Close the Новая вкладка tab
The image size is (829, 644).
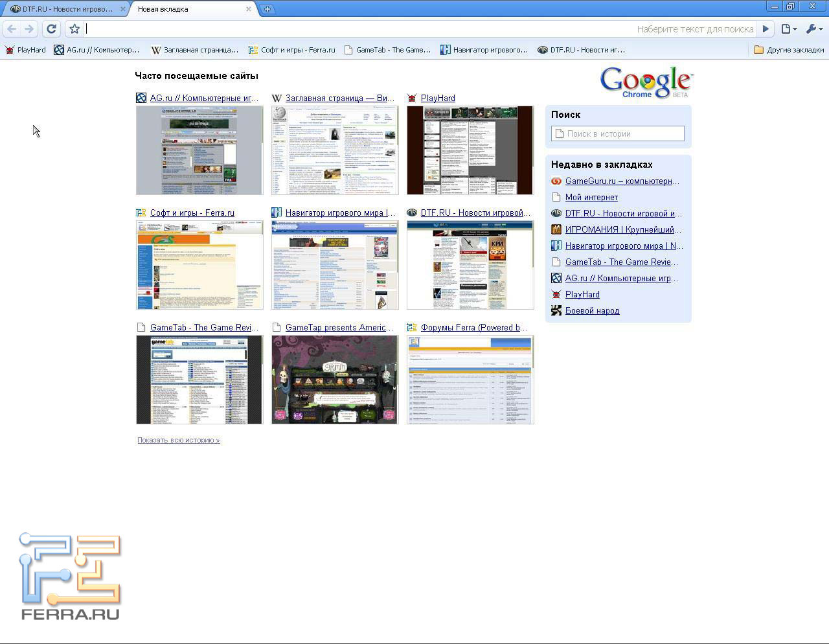click(x=249, y=9)
